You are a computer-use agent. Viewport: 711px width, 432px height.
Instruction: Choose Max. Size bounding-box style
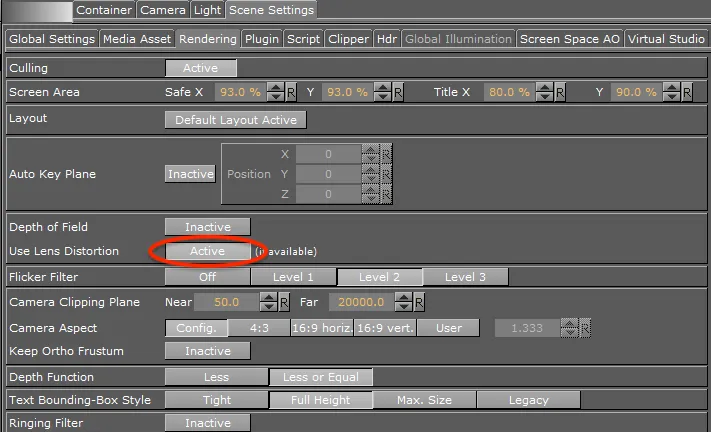424,400
